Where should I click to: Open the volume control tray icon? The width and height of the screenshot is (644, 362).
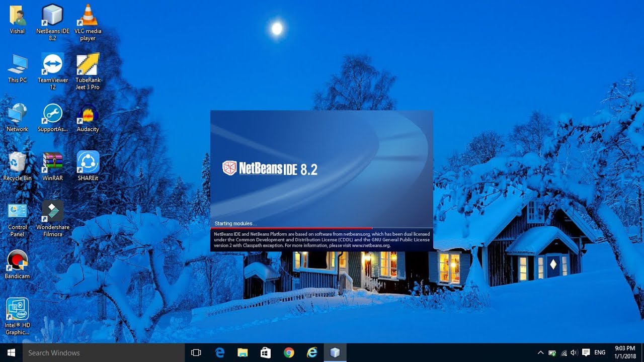575,352
